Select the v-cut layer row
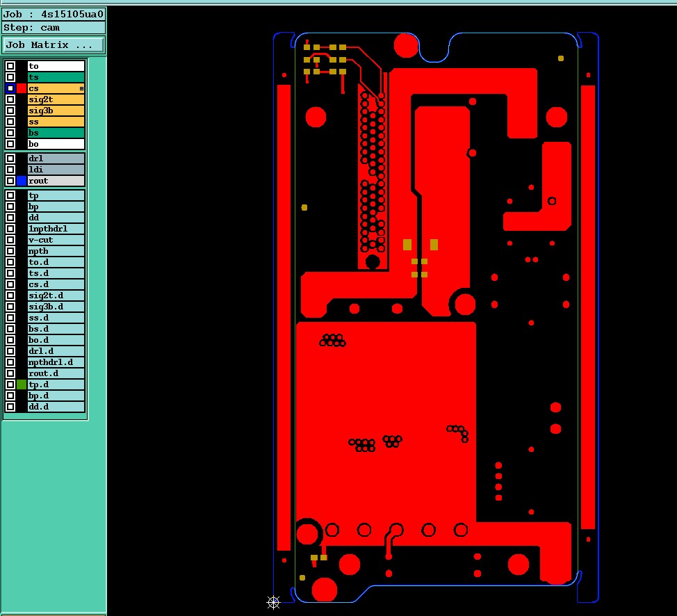 (x=56, y=240)
